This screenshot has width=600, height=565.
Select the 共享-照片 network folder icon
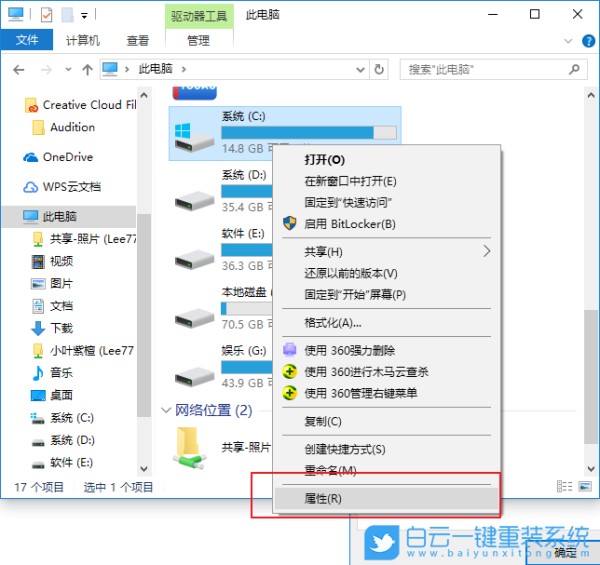(x=190, y=448)
